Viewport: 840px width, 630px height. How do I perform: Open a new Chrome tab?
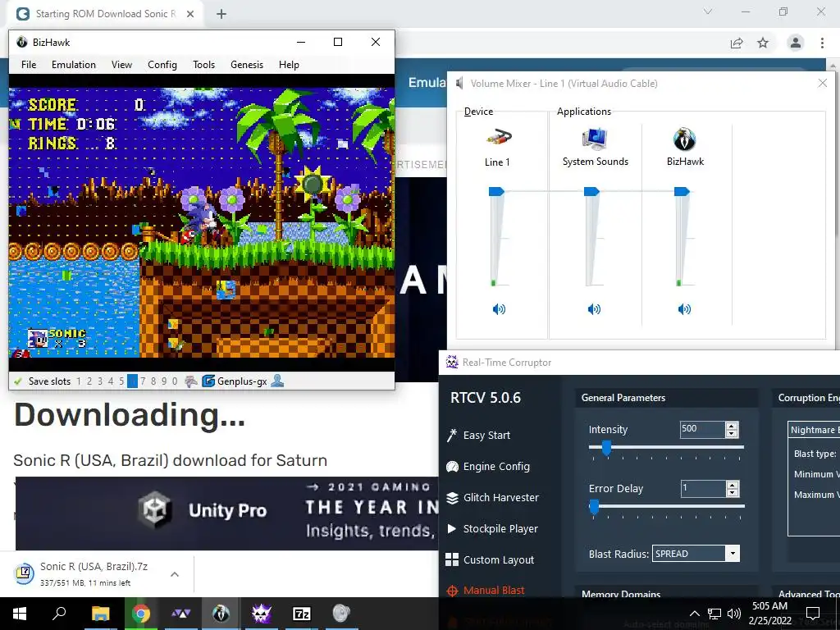[221, 14]
